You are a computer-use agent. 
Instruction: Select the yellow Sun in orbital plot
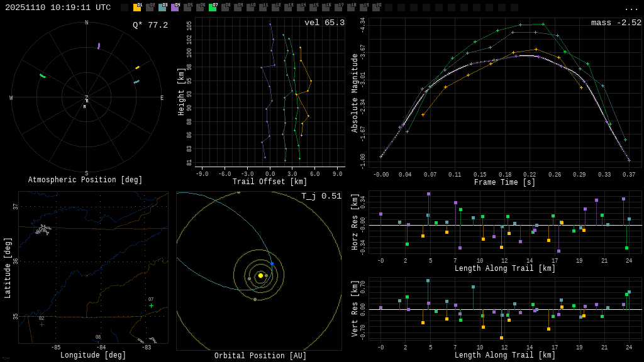click(260, 275)
